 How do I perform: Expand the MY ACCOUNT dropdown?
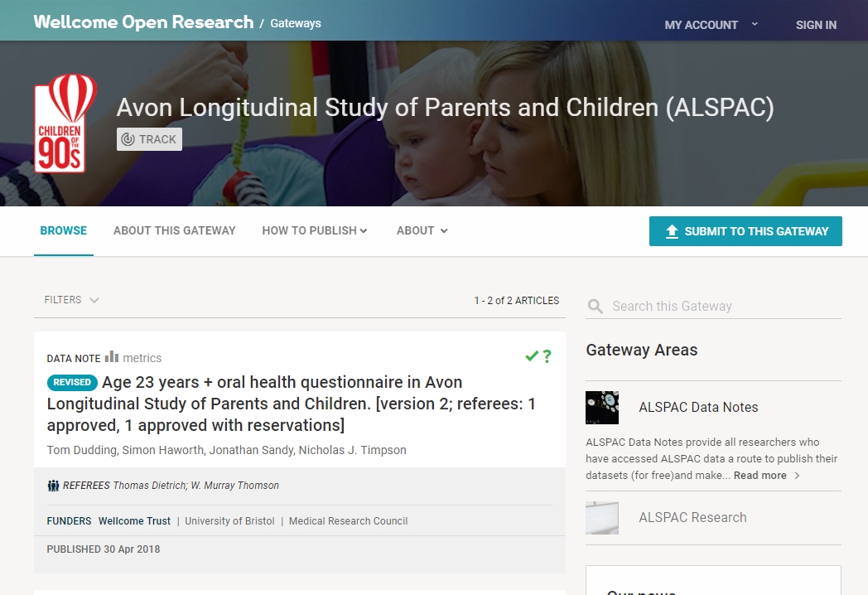pos(711,25)
